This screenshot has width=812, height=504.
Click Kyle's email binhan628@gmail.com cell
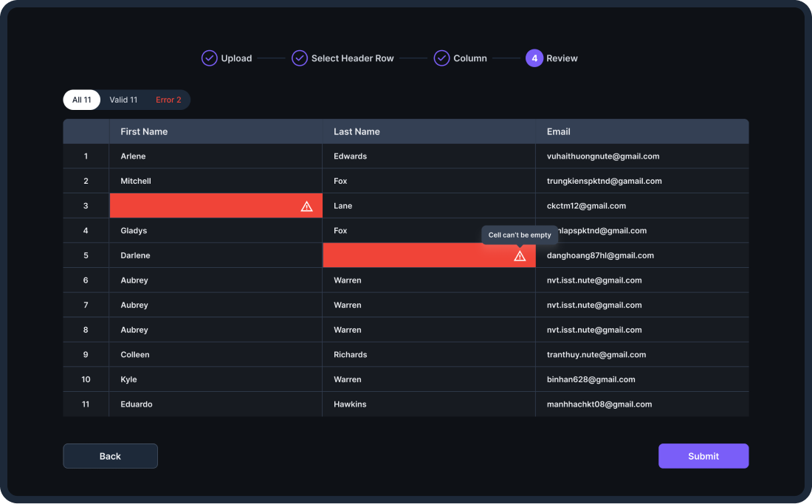pos(591,379)
